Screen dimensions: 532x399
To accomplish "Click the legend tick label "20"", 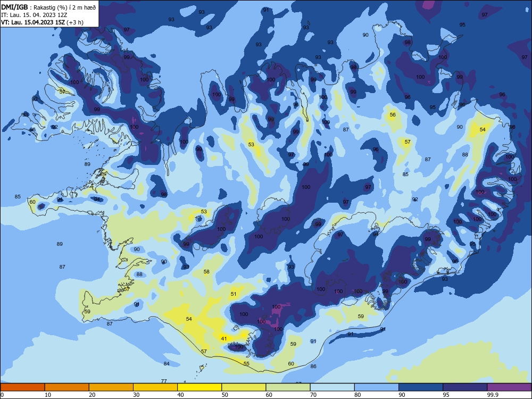I will pos(92,395).
